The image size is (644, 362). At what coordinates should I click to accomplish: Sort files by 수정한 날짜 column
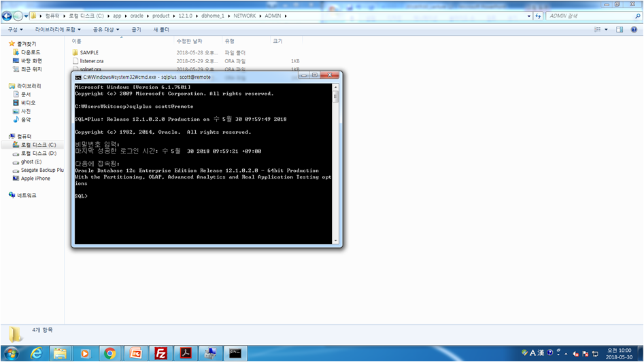(x=198, y=41)
